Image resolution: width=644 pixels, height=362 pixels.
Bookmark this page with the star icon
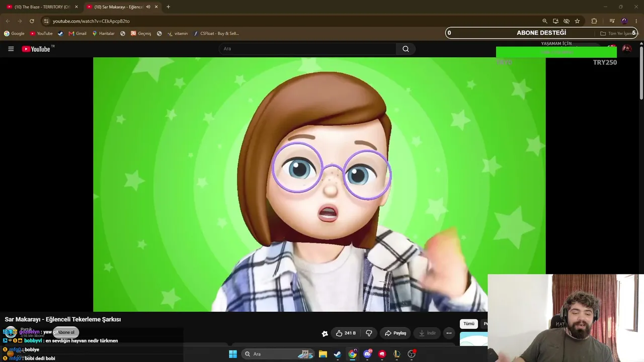[577, 21]
